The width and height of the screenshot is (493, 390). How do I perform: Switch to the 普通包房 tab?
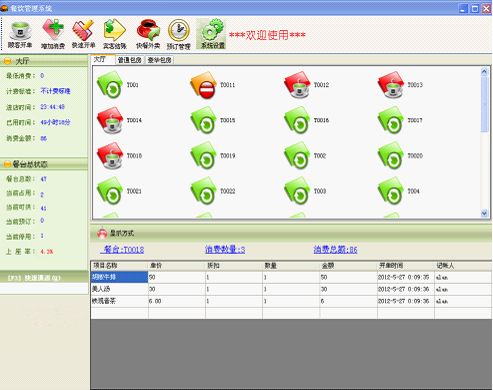(x=130, y=60)
